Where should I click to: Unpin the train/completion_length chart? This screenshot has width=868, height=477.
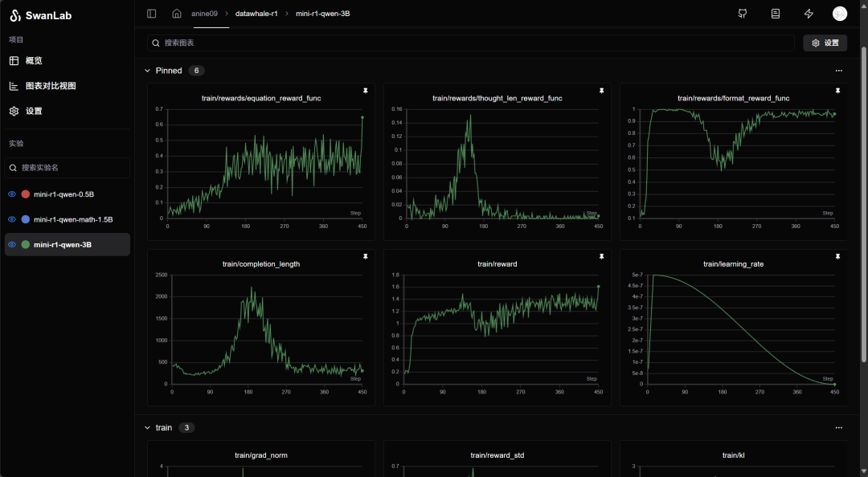pos(365,256)
